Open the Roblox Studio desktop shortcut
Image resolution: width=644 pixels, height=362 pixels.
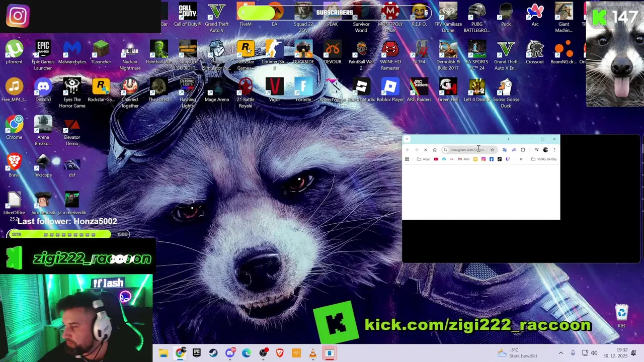click(361, 90)
